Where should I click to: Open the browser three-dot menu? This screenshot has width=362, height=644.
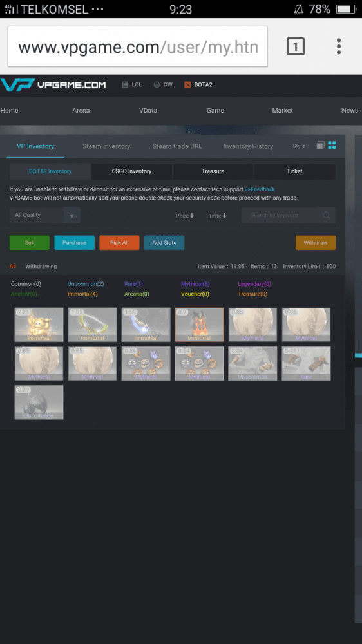(x=339, y=46)
